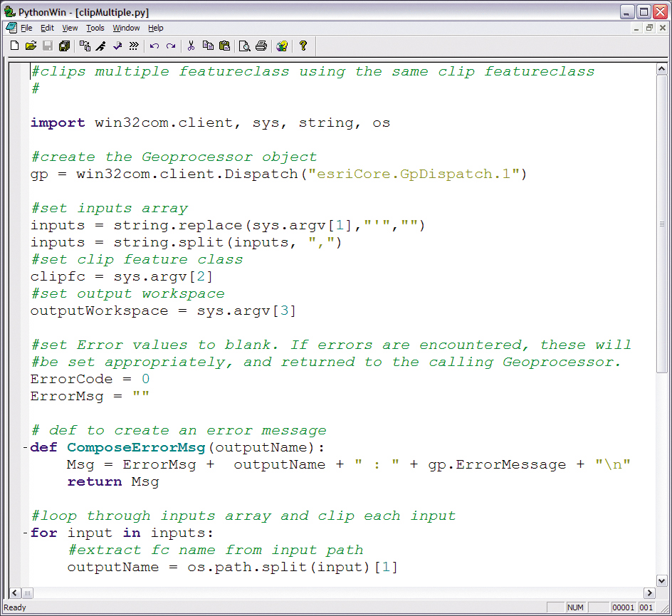Click the PythonWin app icon in title bar
Viewport: 672px width, 616px height.
(9, 11)
